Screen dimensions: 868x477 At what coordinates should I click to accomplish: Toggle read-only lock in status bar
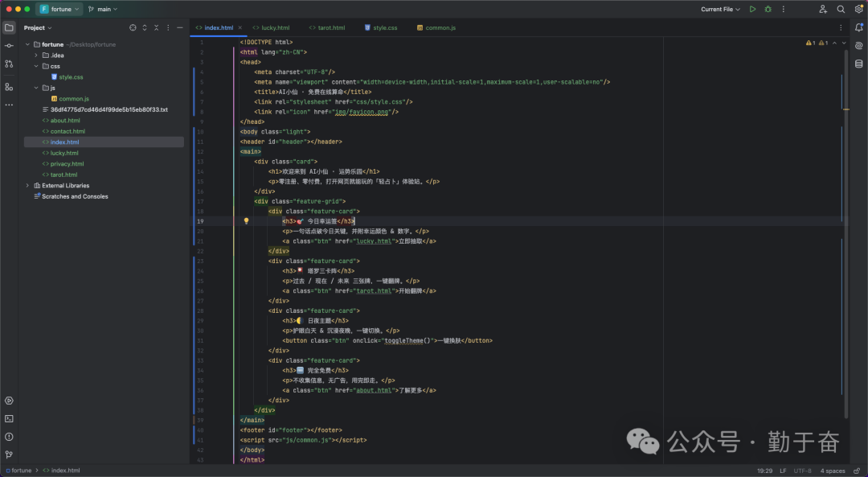857,471
